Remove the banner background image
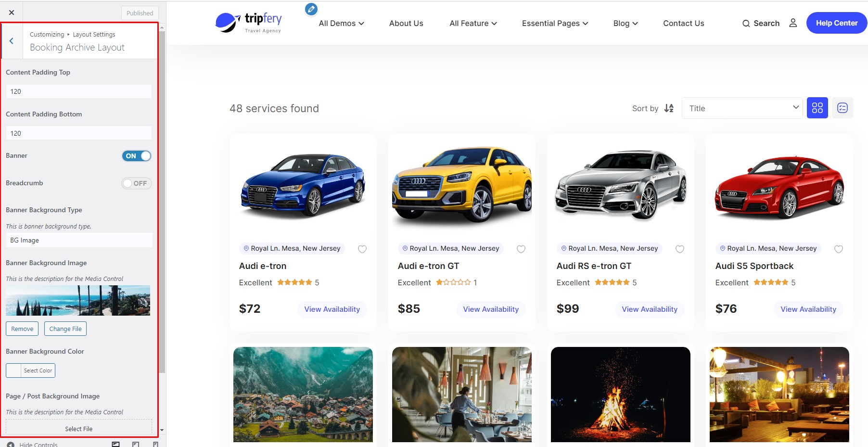868x447 pixels. click(22, 329)
